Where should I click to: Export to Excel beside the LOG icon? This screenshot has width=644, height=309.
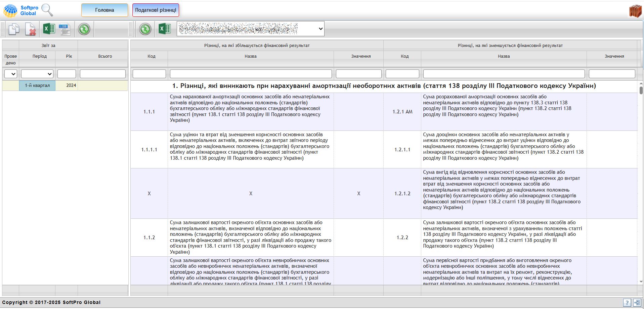pyautogui.click(x=49, y=29)
